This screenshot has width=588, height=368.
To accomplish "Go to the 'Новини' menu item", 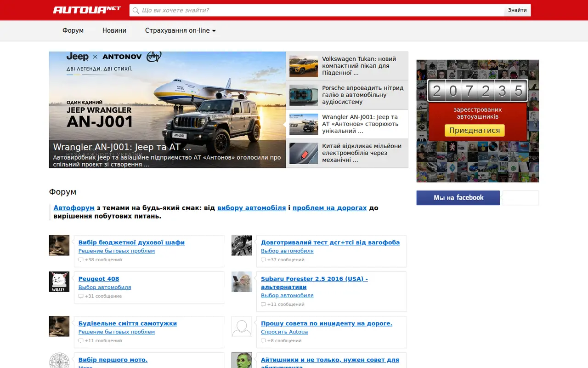I will point(114,30).
